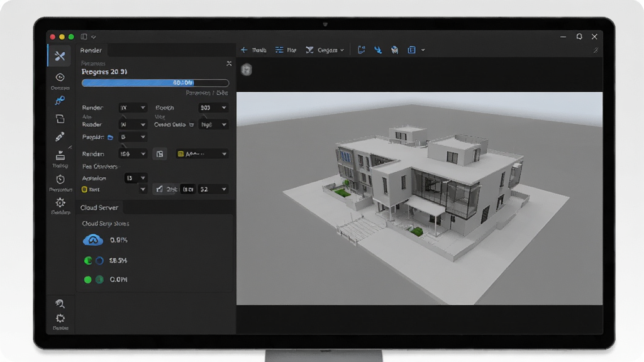Open the stacked copy squares sidebar icon

pyautogui.click(x=60, y=119)
